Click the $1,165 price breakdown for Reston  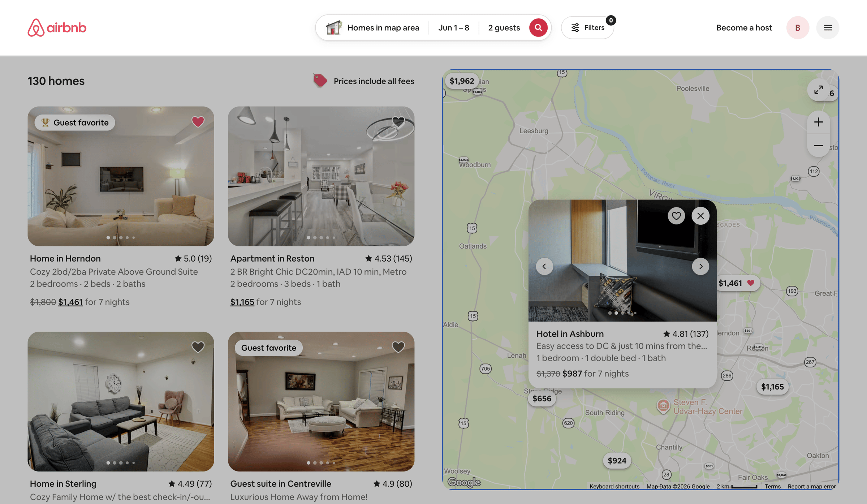(242, 302)
